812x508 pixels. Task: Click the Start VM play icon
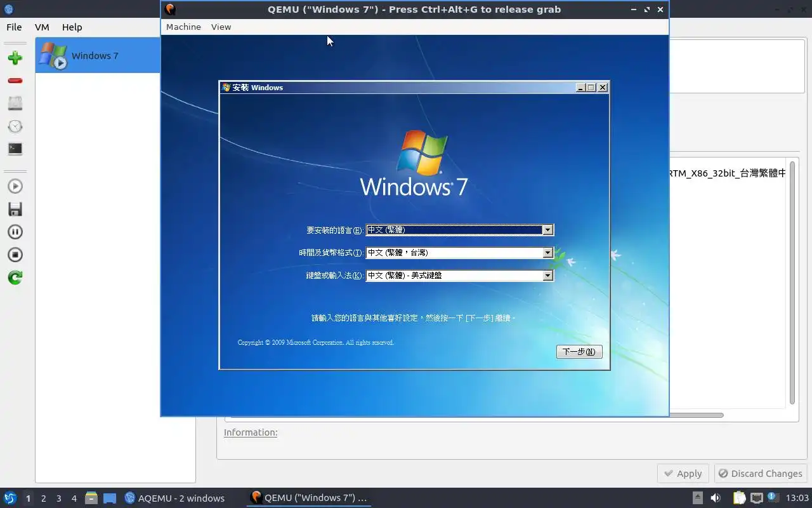tap(15, 186)
